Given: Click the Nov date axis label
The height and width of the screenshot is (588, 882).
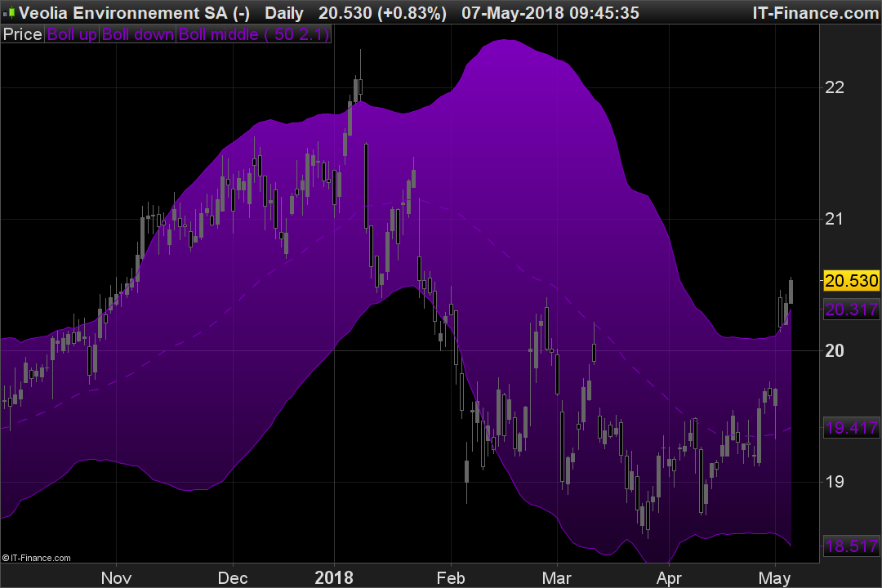Looking at the screenshot, I should pos(117,578).
